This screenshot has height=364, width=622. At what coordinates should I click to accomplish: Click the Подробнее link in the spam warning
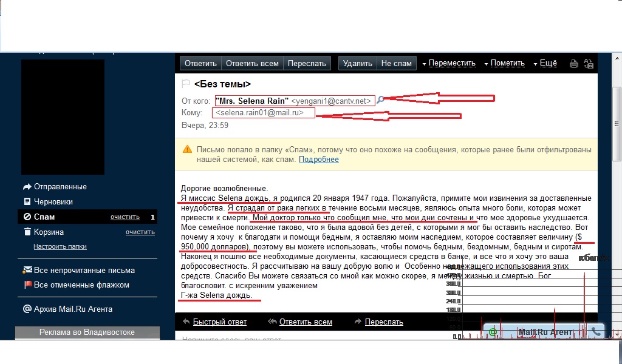coord(318,160)
